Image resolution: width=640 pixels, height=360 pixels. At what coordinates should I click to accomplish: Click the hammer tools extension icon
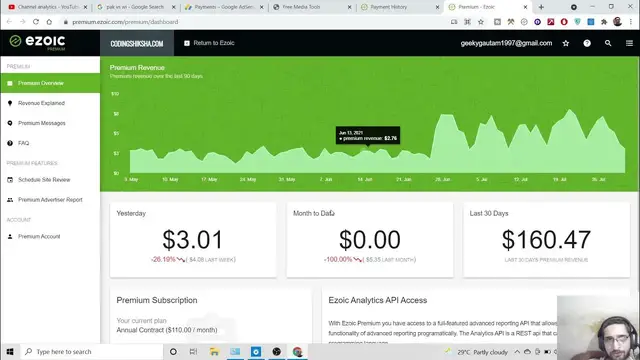(x=511, y=22)
